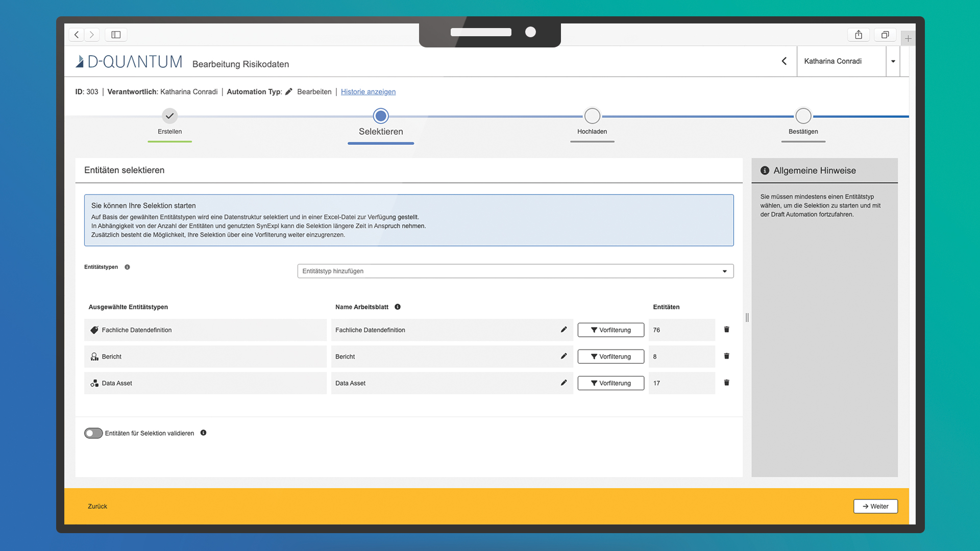Click trash icon for Bericht row
Screen dimensions: 980x551
pos(726,356)
